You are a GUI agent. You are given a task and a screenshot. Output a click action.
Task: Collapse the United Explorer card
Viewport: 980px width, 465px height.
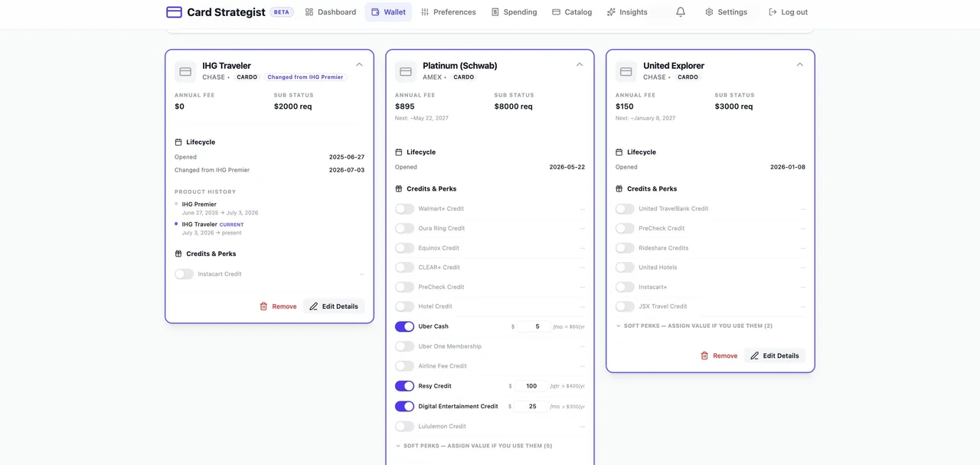coord(800,64)
